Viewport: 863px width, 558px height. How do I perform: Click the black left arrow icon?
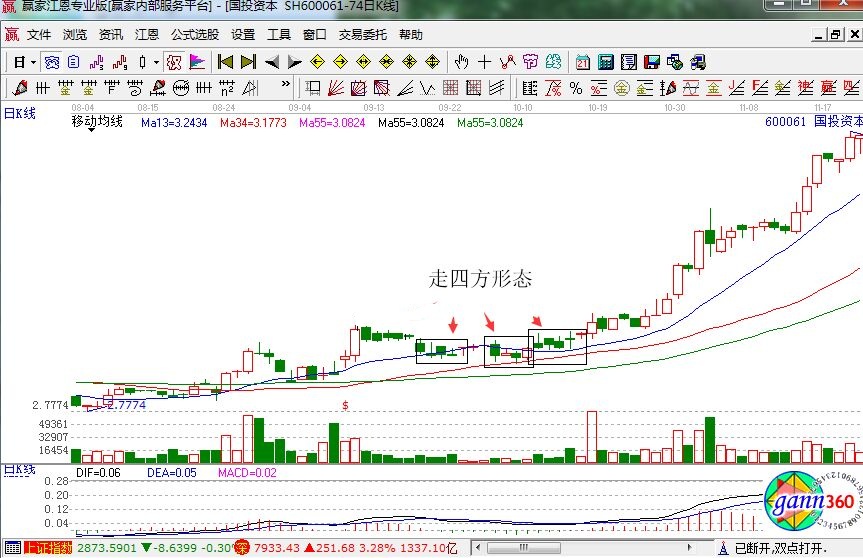coord(271,62)
